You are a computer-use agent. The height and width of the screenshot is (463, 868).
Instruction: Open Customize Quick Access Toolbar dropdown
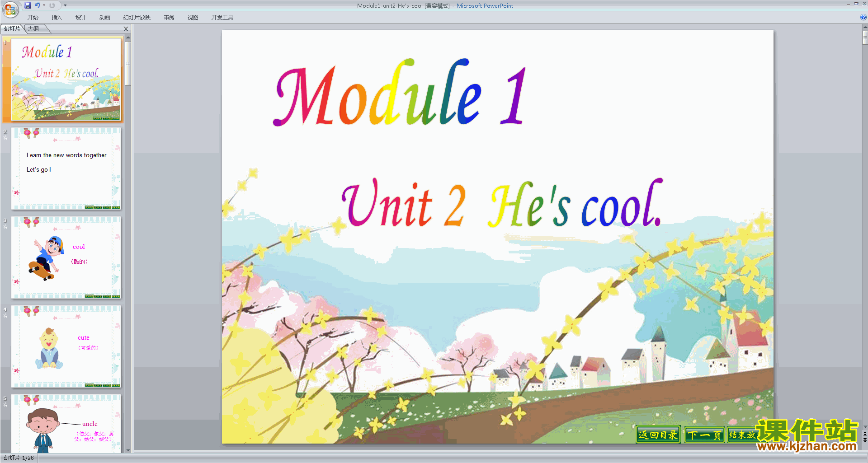point(65,5)
